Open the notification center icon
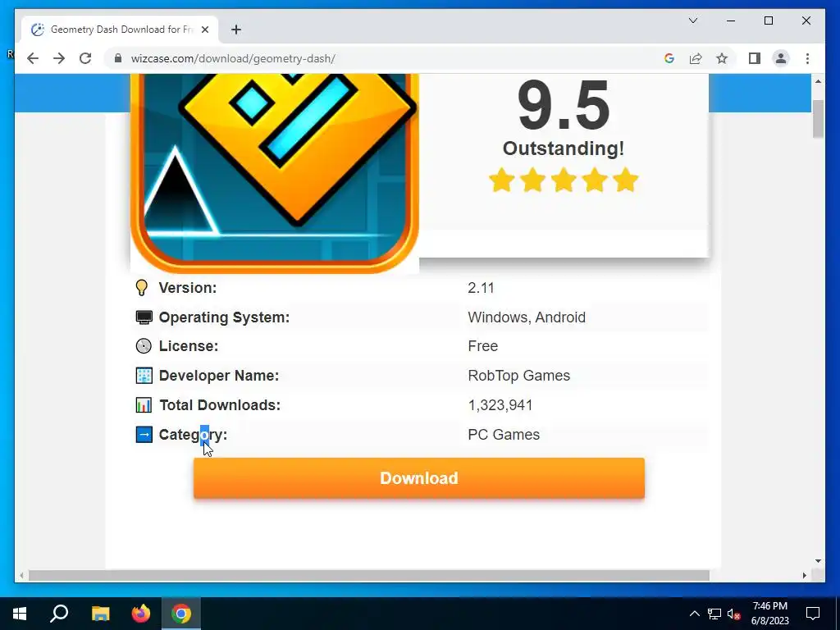The width and height of the screenshot is (840, 630). [x=813, y=614]
